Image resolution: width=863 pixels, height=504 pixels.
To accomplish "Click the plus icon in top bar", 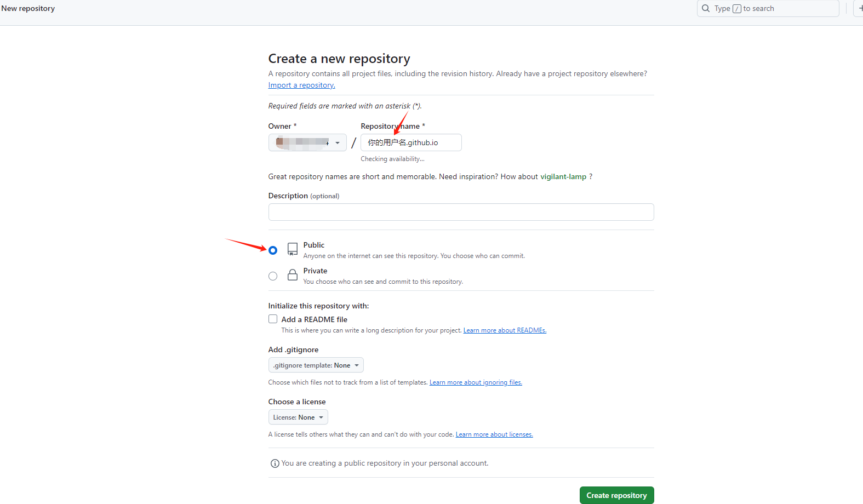I will [x=860, y=8].
